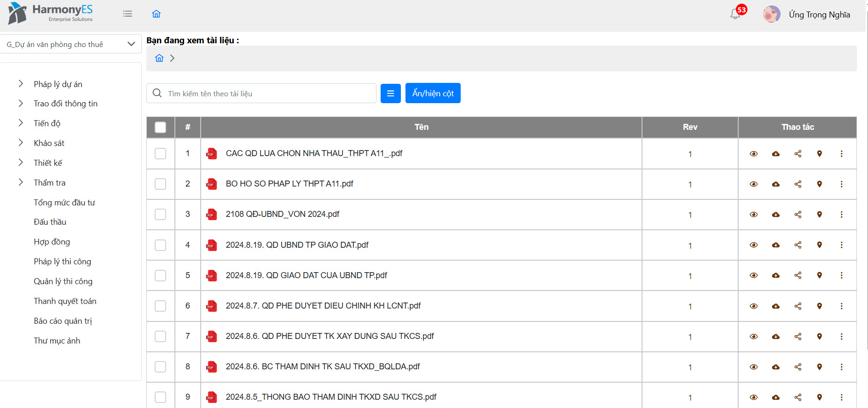868x408 pixels.
Task: Expand the Pháp lý dự án tree node
Action: [21, 84]
